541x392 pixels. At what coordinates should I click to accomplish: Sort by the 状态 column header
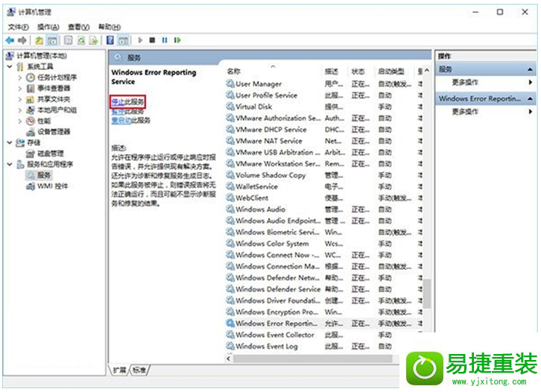click(x=358, y=72)
